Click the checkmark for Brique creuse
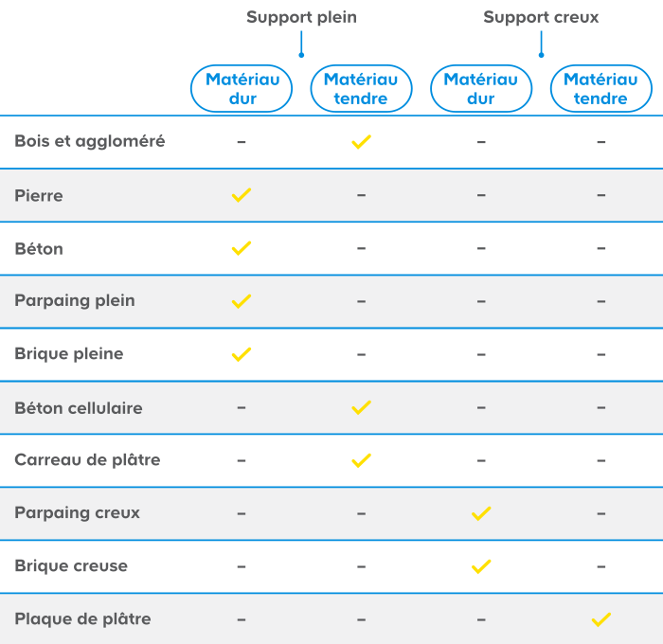663x644 pixels. pos(481,566)
